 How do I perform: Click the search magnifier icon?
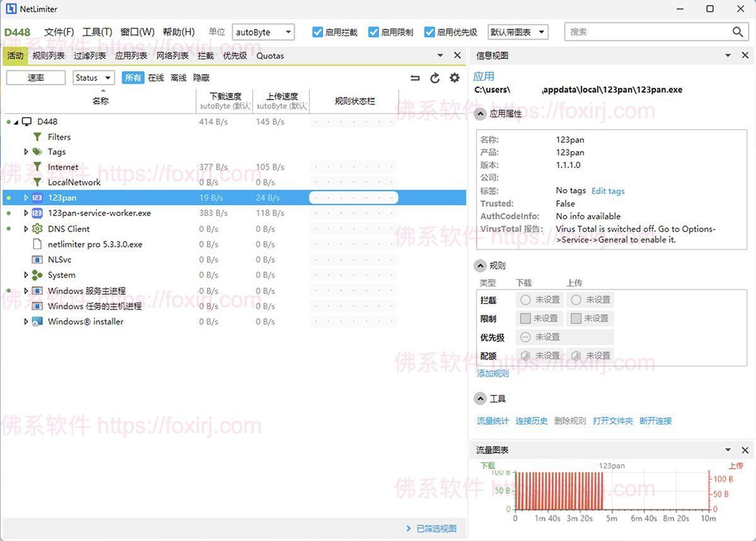coord(737,31)
